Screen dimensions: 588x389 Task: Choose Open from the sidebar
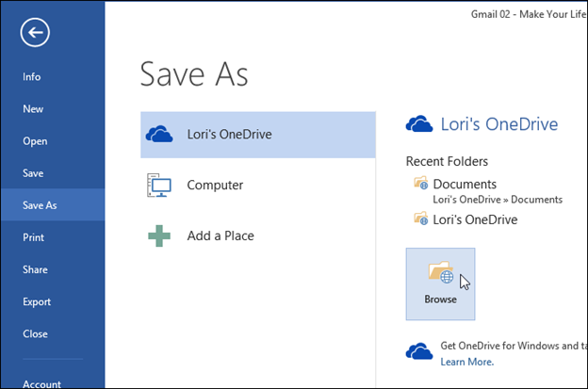coord(53,141)
